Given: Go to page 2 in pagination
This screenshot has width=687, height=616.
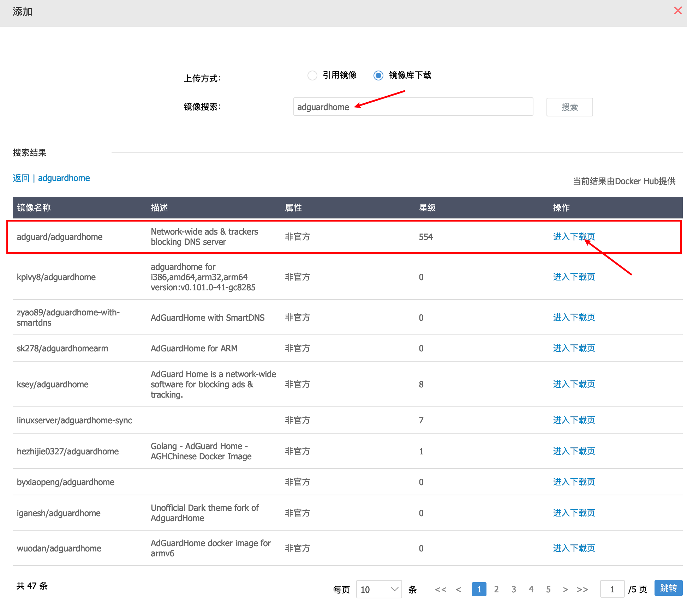Looking at the screenshot, I should click(496, 589).
